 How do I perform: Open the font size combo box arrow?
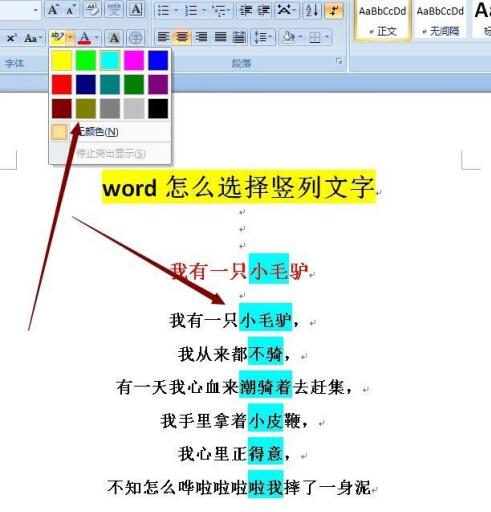coord(35,10)
